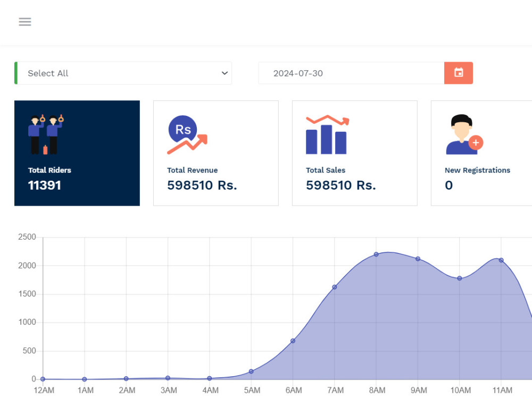Click the 4AM data point on the chart
This screenshot has height=398, width=532.
click(x=209, y=378)
